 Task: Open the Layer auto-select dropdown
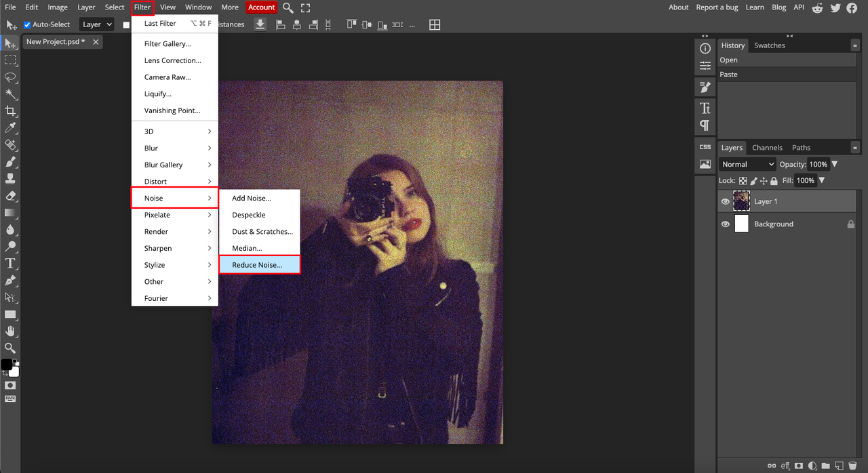point(96,24)
